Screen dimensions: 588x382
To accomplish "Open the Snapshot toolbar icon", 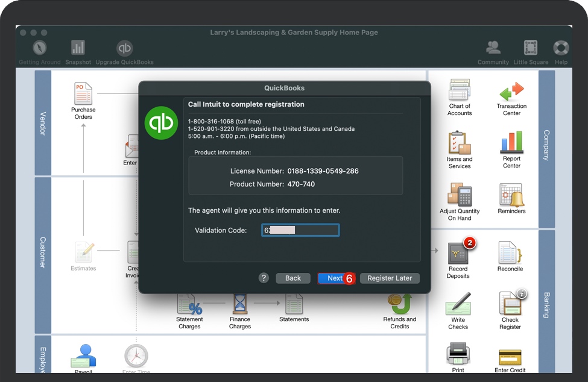I will [78, 48].
